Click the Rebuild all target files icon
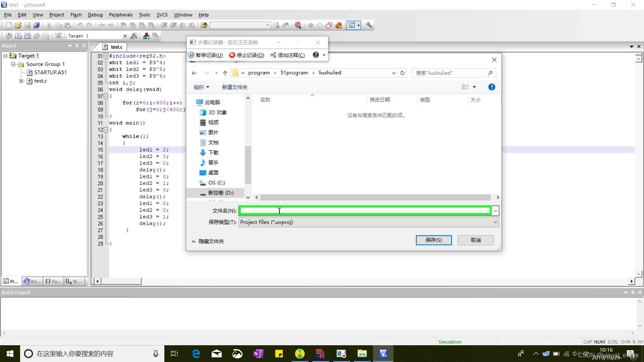Screen dimensions: 644x362 tap(28, 36)
